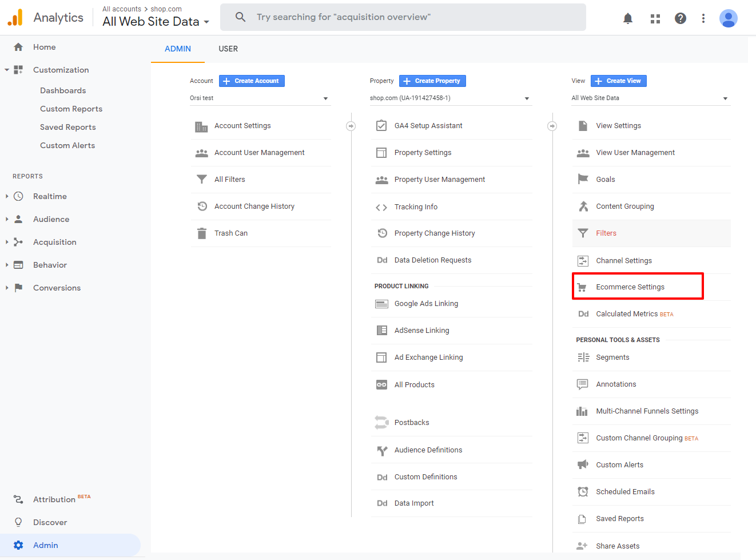Expand the Realtime reports section

click(x=7, y=196)
